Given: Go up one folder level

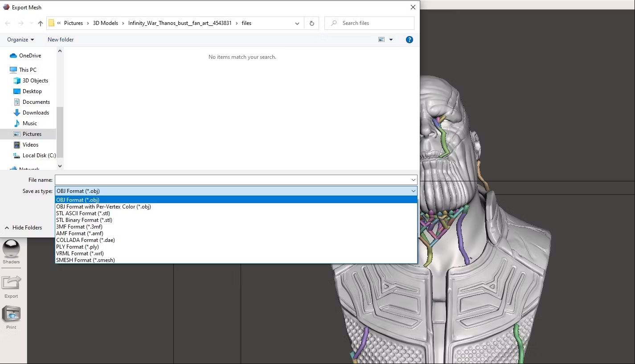Looking at the screenshot, I should (41, 23).
